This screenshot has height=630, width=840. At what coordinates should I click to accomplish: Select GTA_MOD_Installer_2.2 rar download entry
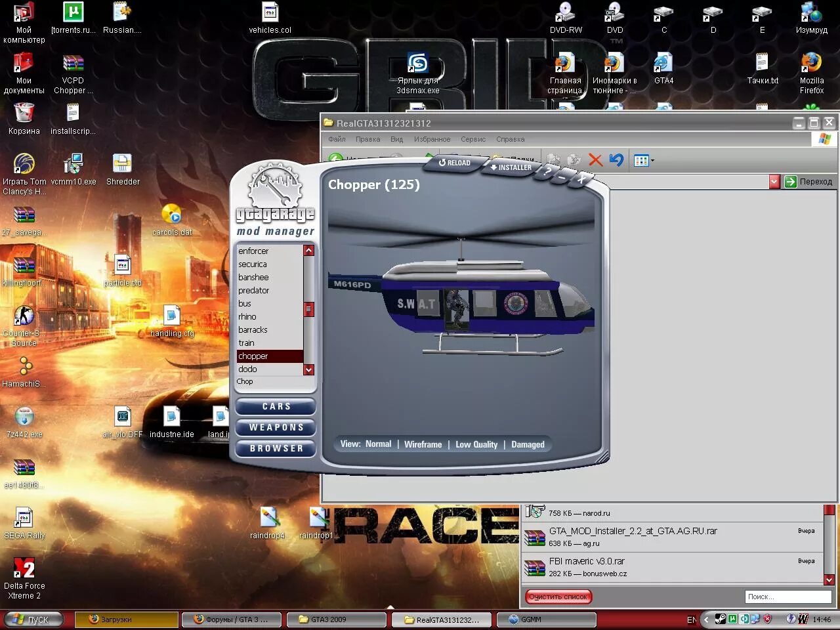tap(671, 537)
